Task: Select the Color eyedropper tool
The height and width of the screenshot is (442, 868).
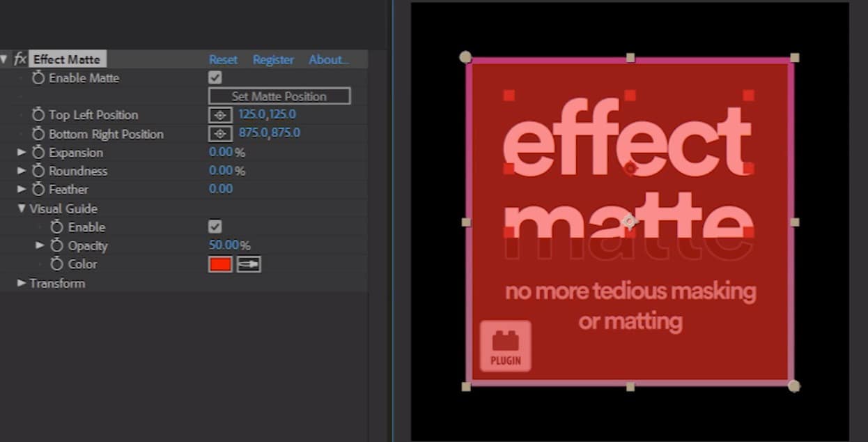Action: pos(249,264)
